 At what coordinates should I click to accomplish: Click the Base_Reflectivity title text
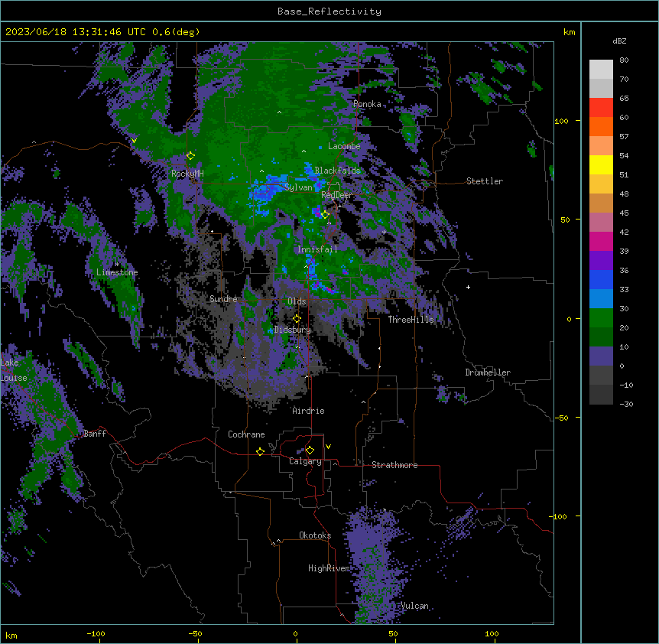pyautogui.click(x=329, y=11)
